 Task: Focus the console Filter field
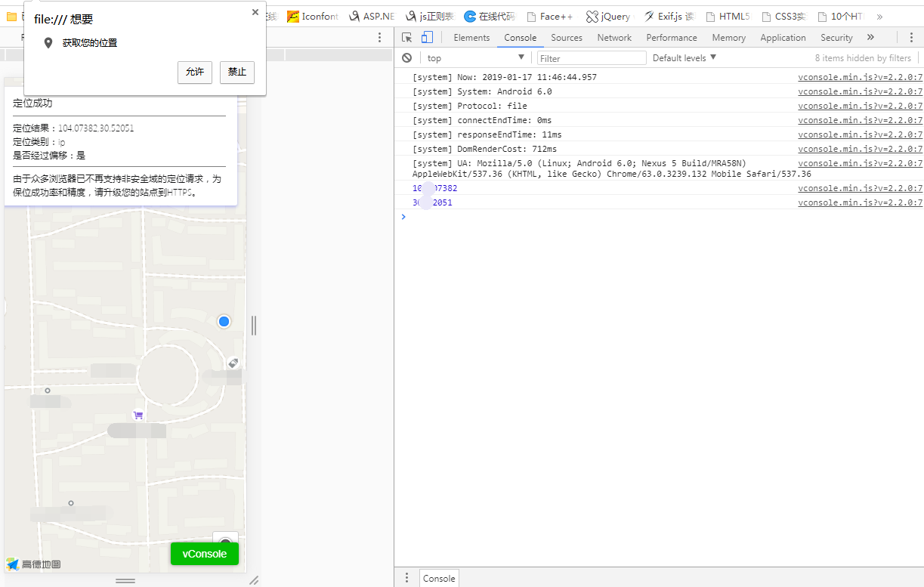592,58
